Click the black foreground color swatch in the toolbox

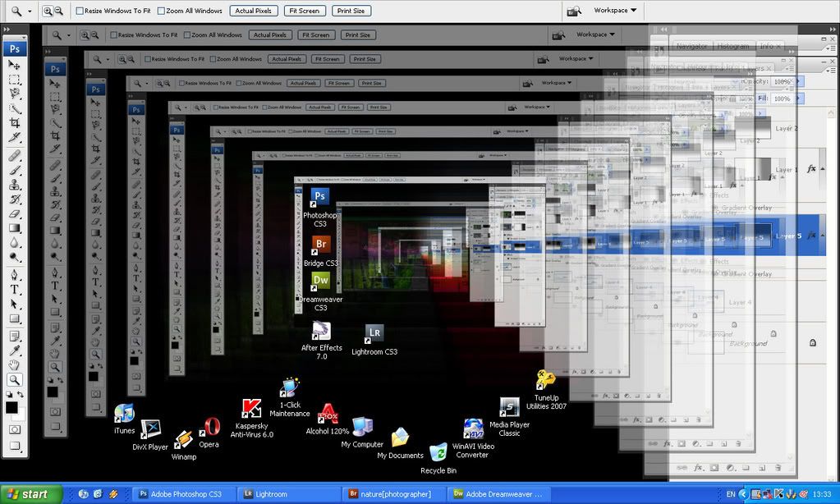pyautogui.click(x=11, y=407)
